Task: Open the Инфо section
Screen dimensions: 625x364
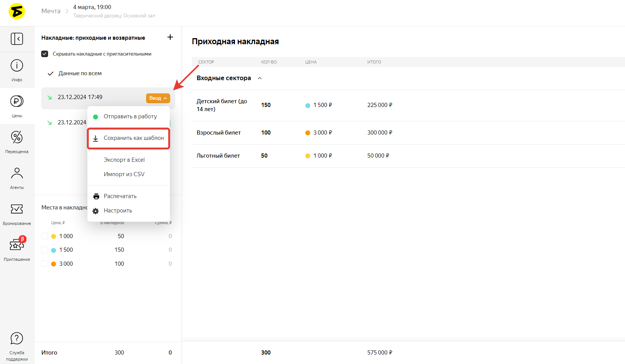Action: coord(17,70)
